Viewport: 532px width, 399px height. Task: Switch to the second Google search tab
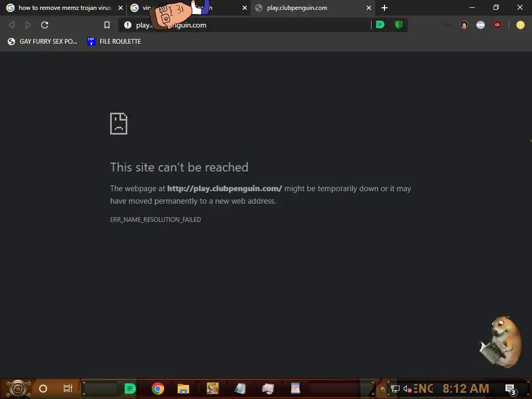[x=188, y=8]
